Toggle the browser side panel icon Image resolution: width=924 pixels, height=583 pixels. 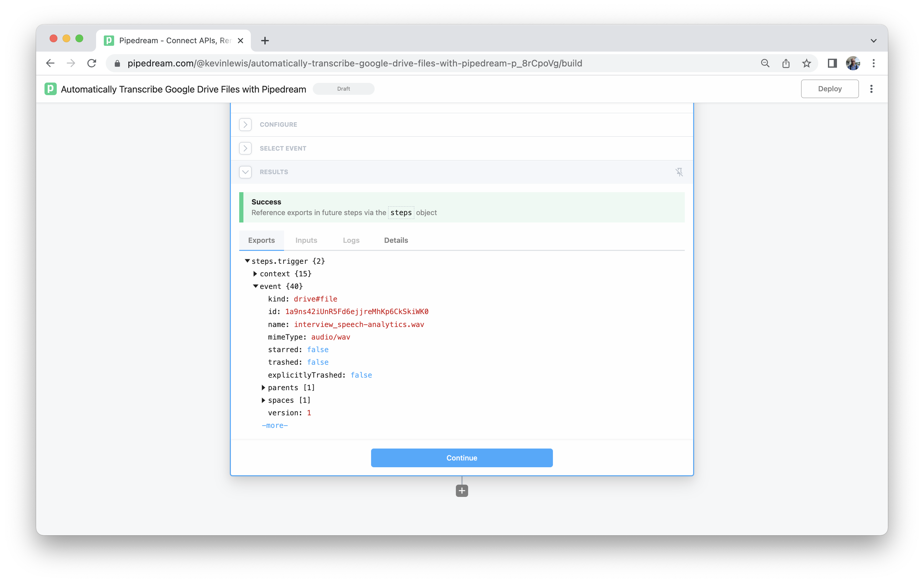tap(832, 63)
